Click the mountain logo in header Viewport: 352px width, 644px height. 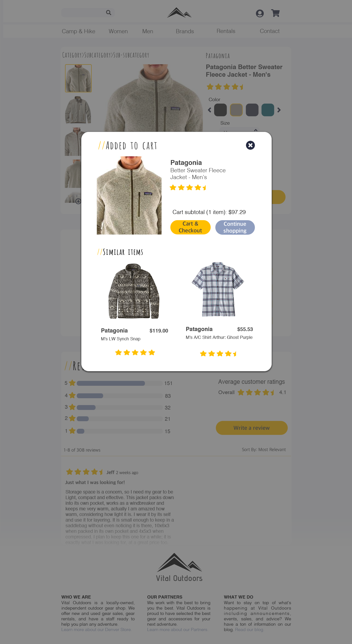pyautogui.click(x=179, y=12)
